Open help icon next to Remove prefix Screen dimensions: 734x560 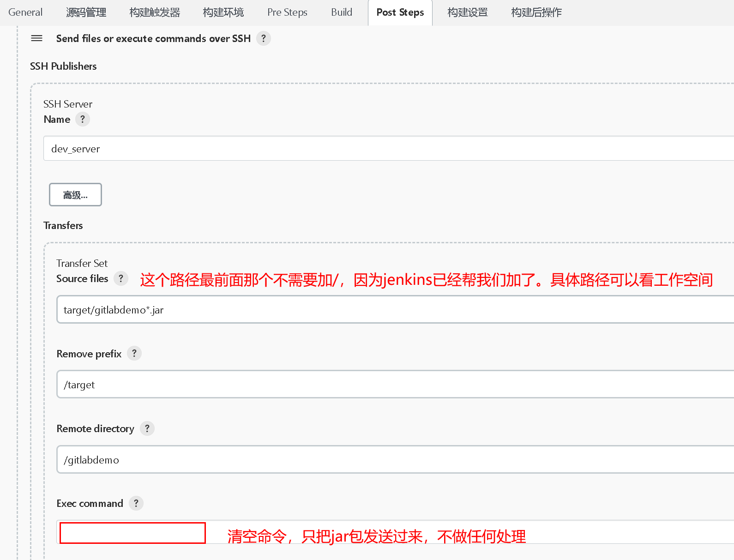[134, 353]
